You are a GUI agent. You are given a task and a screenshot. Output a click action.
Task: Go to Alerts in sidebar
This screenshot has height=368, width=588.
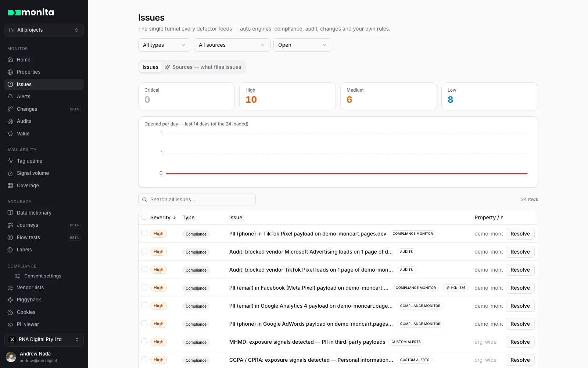point(44,96)
